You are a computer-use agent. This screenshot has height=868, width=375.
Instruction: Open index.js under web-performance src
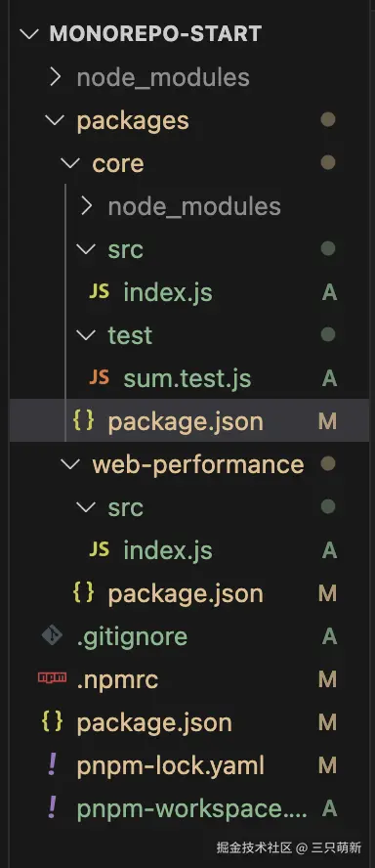point(168,550)
